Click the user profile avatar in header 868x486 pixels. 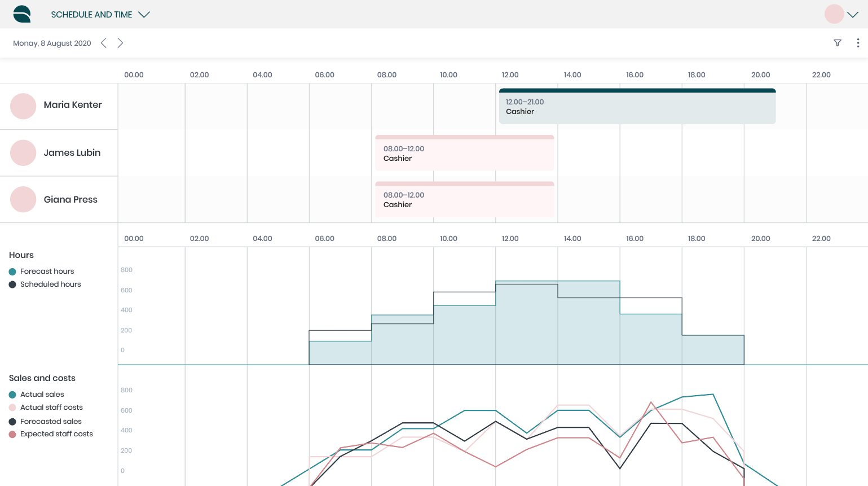834,14
